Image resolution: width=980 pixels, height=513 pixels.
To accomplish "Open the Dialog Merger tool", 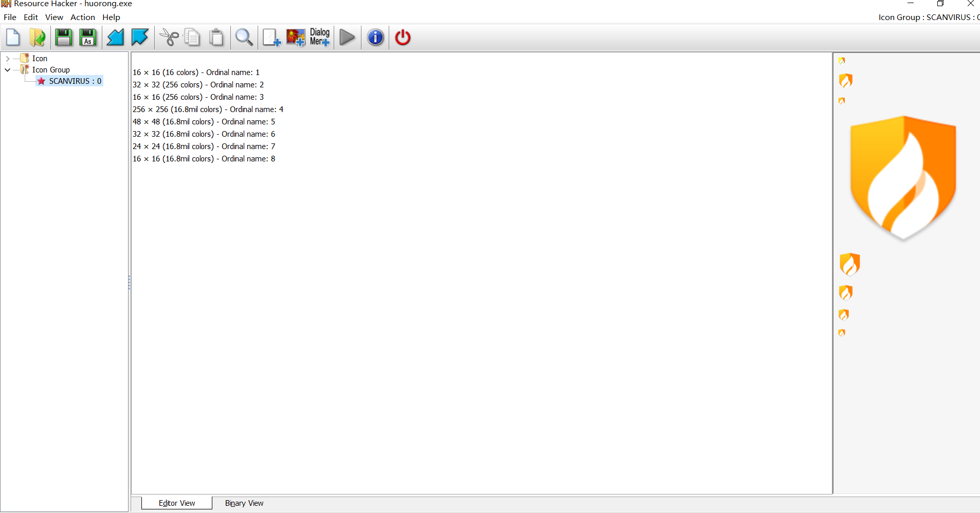I will click(320, 38).
